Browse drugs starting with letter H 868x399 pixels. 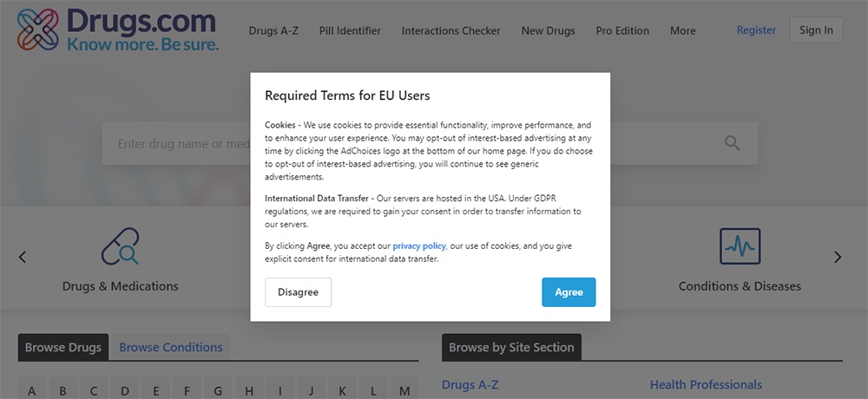pyautogui.click(x=248, y=390)
